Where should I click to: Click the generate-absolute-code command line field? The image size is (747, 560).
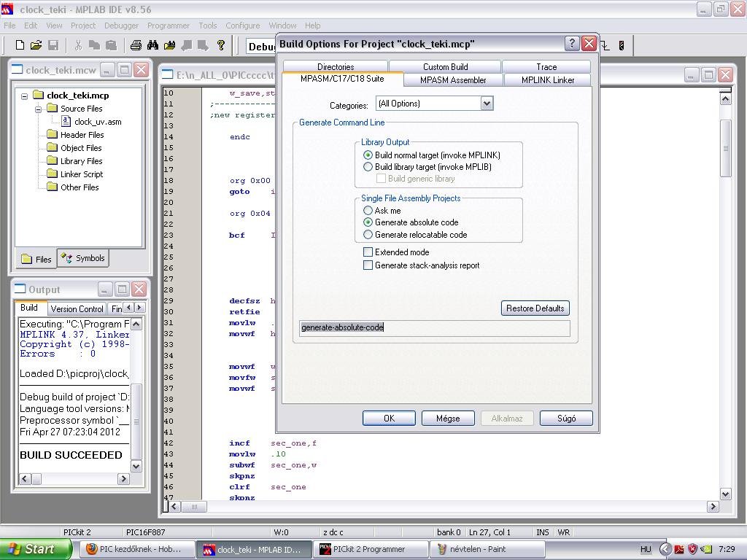[435, 327]
